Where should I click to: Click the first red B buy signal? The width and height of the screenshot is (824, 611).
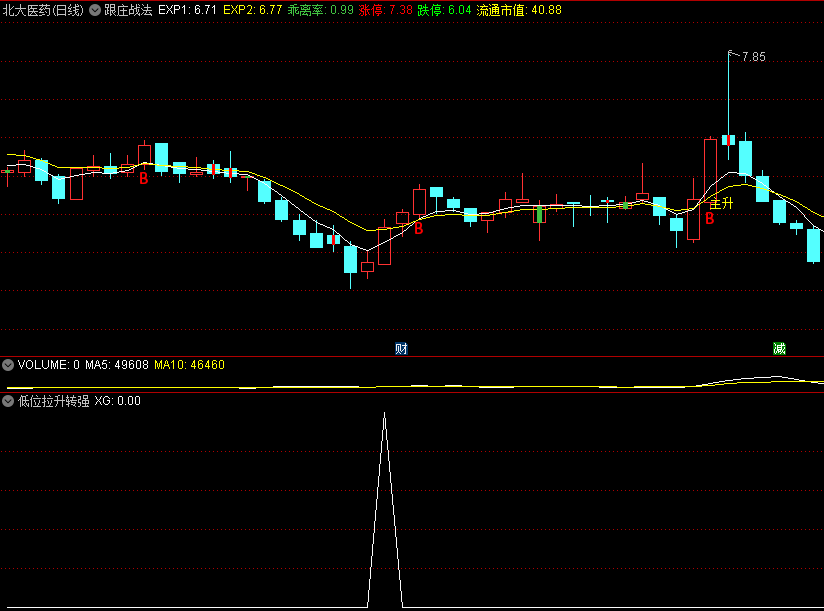(143, 179)
